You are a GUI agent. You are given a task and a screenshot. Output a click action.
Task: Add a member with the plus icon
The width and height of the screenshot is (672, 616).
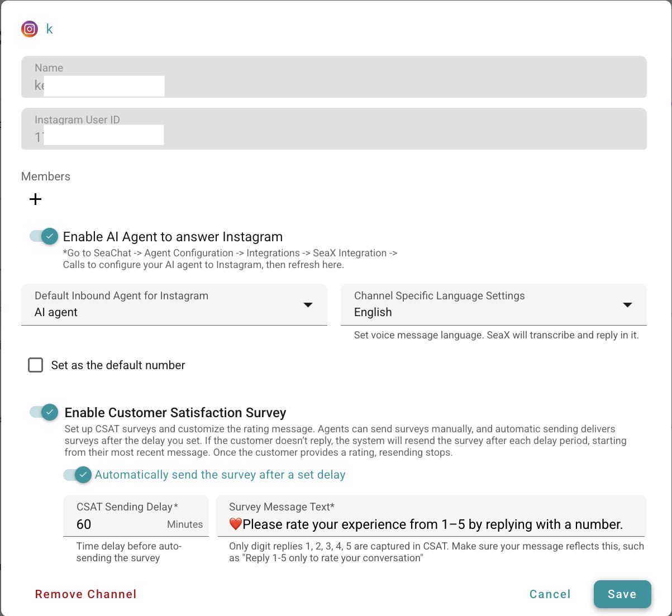point(36,199)
